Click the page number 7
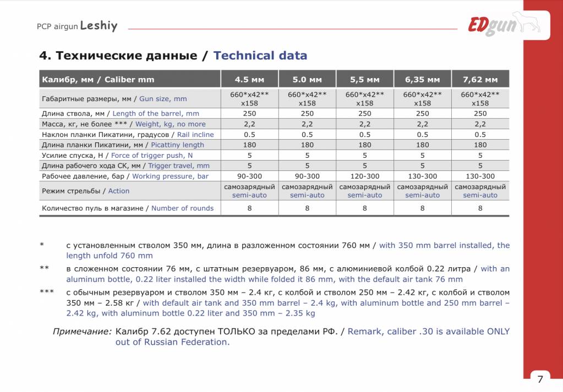This screenshot has width=563, height=392. point(540,379)
